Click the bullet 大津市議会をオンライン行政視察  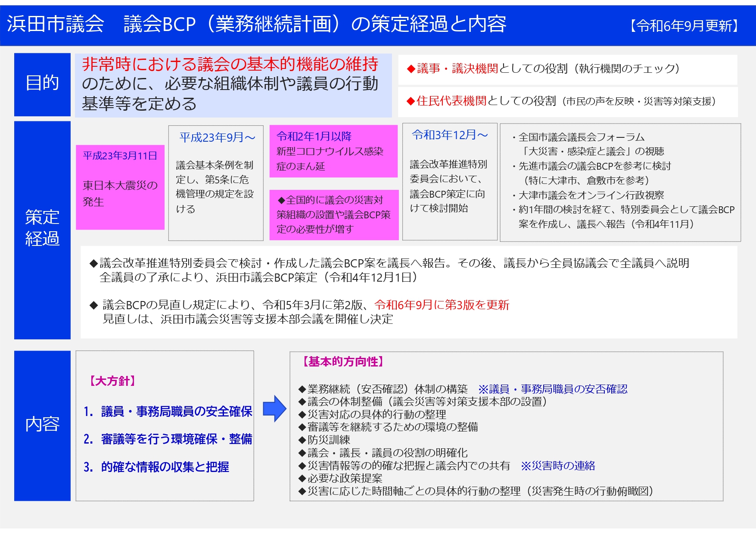(x=588, y=195)
